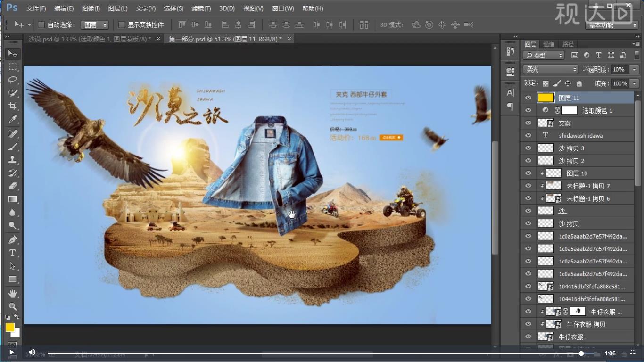Enable 自动选择 checkbox in options bar
Image resolution: width=644 pixels, height=362 pixels.
pyautogui.click(x=41, y=25)
